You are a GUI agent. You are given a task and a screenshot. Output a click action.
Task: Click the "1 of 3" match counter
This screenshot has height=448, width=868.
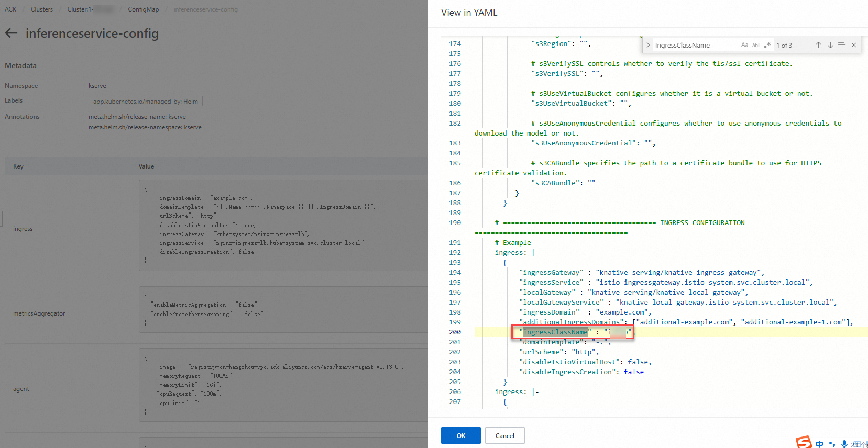[x=784, y=46]
